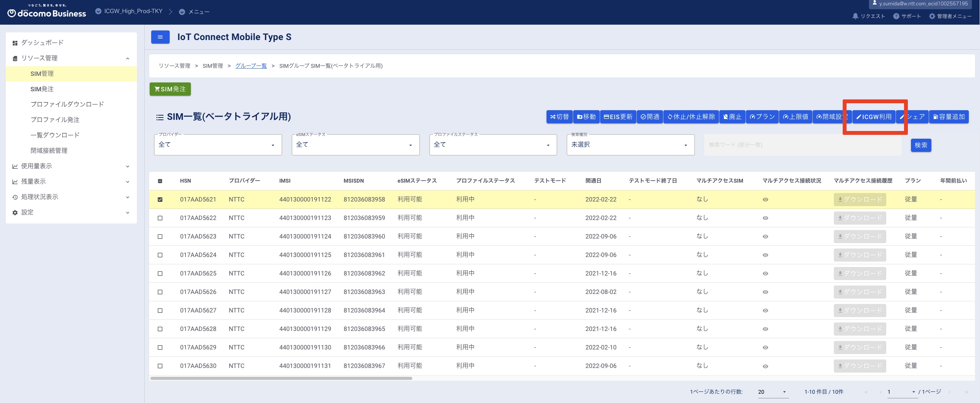View multi-access status eye for 017AAD5628
Viewport: 980px width, 403px height.
coord(766,329)
